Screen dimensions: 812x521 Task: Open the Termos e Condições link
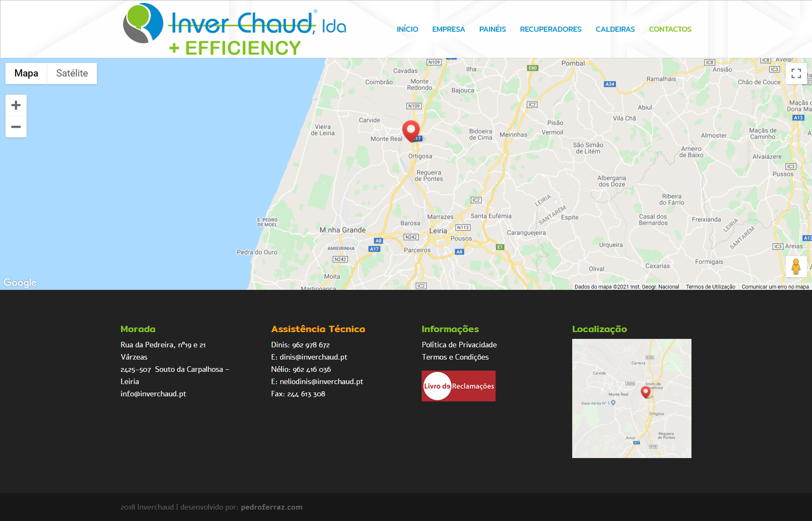[455, 357]
